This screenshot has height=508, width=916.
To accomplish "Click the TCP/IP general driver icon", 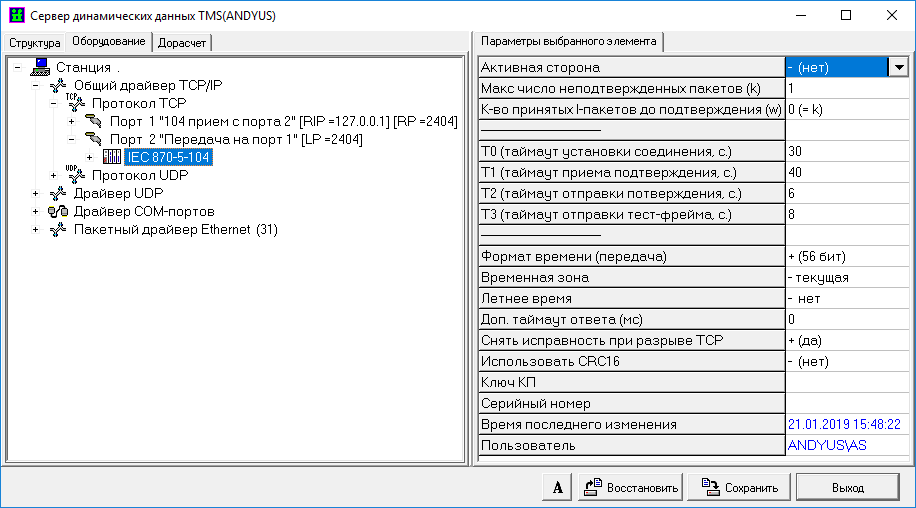I will (x=58, y=85).
